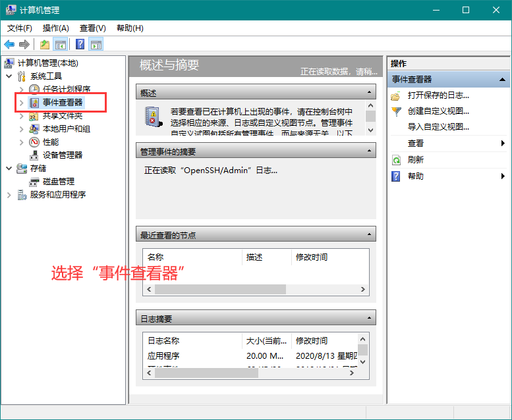The image size is (512, 420).
Task: Click the 事件查看器 tree icon
Action: [34, 103]
